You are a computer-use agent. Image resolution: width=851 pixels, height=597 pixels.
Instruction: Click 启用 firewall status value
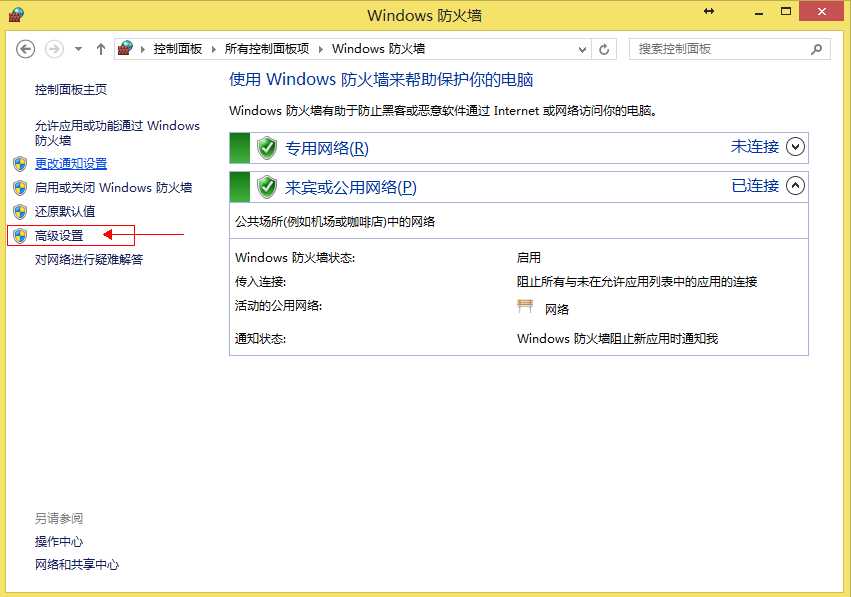click(529, 258)
